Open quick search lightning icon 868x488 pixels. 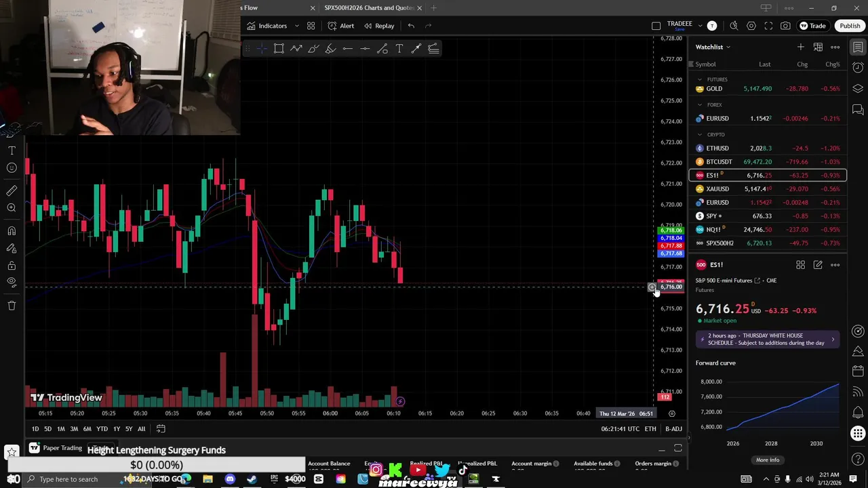[734, 26]
